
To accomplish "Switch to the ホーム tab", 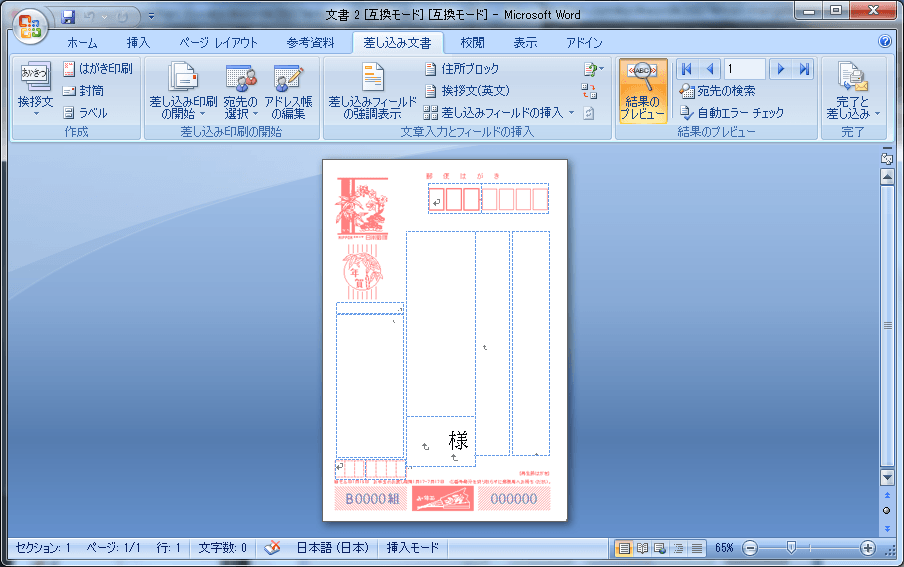I will coord(82,43).
